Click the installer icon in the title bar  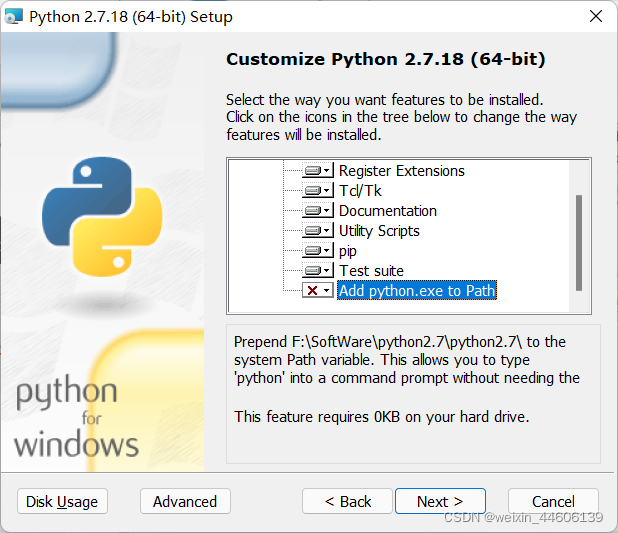13,17
